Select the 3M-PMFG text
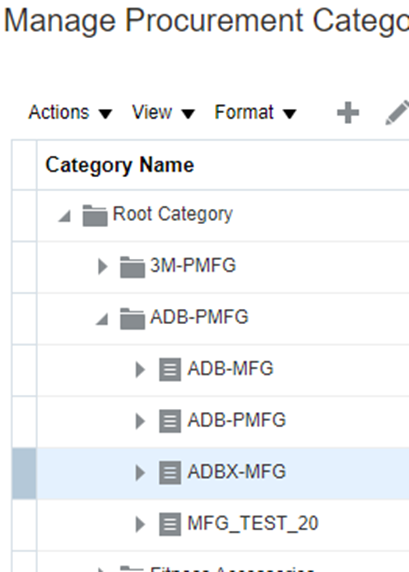 tap(193, 265)
